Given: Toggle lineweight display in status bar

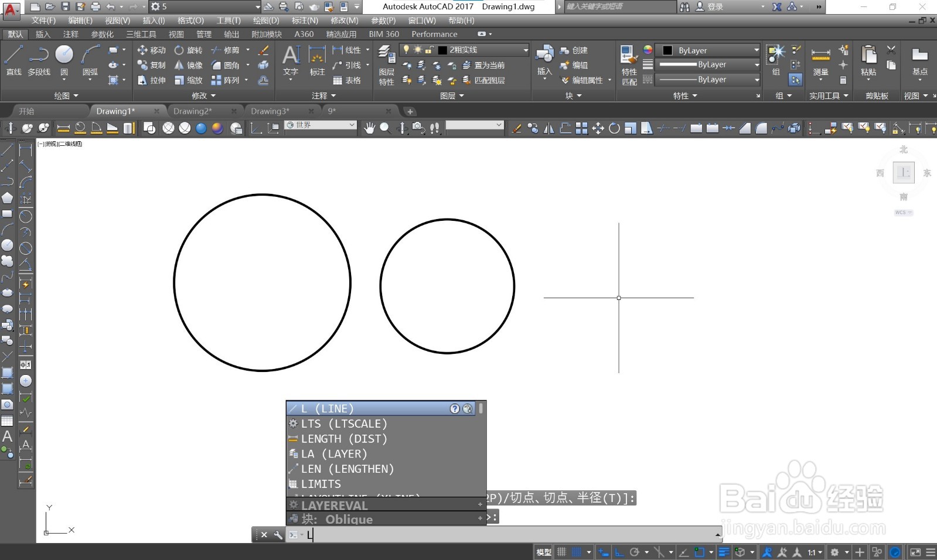Looking at the screenshot, I should (x=724, y=552).
